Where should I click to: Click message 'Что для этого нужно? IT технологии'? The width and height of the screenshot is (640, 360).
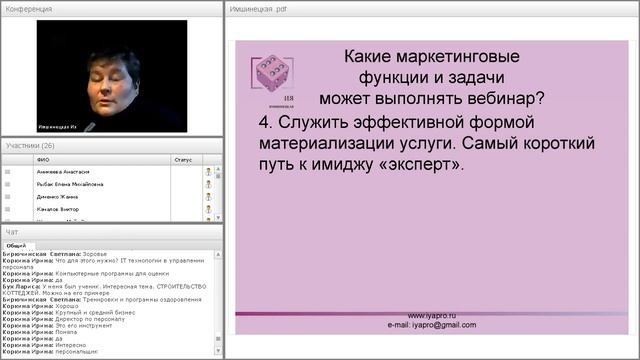click(104, 264)
